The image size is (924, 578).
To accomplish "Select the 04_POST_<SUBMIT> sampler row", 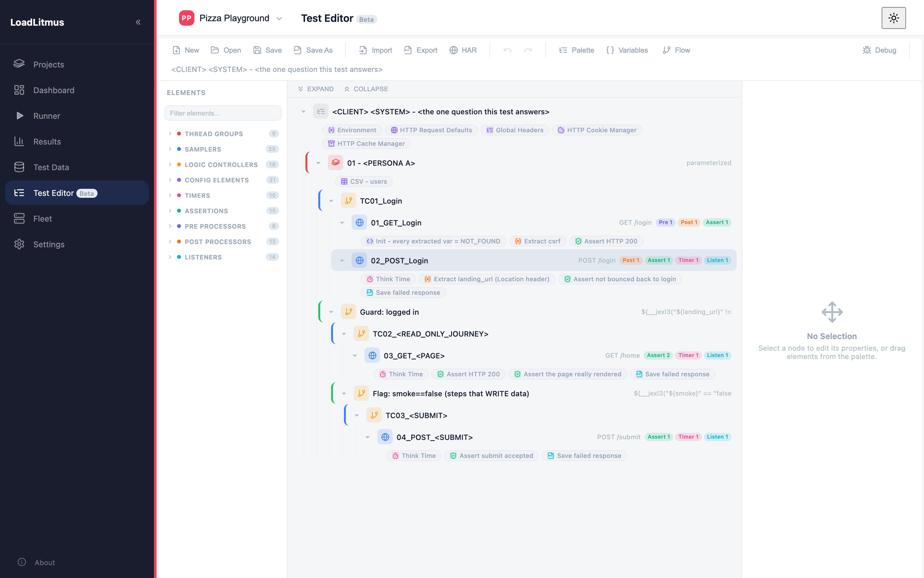I will coord(546,437).
